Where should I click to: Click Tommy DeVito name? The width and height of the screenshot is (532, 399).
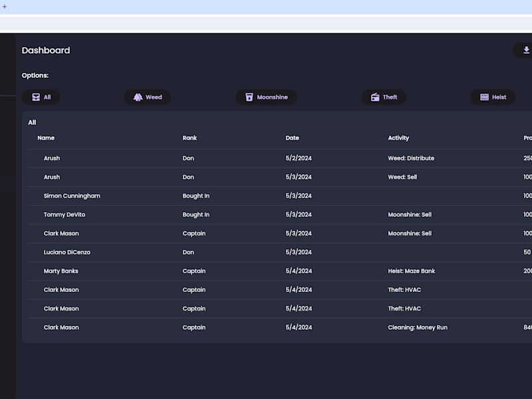[x=65, y=215]
